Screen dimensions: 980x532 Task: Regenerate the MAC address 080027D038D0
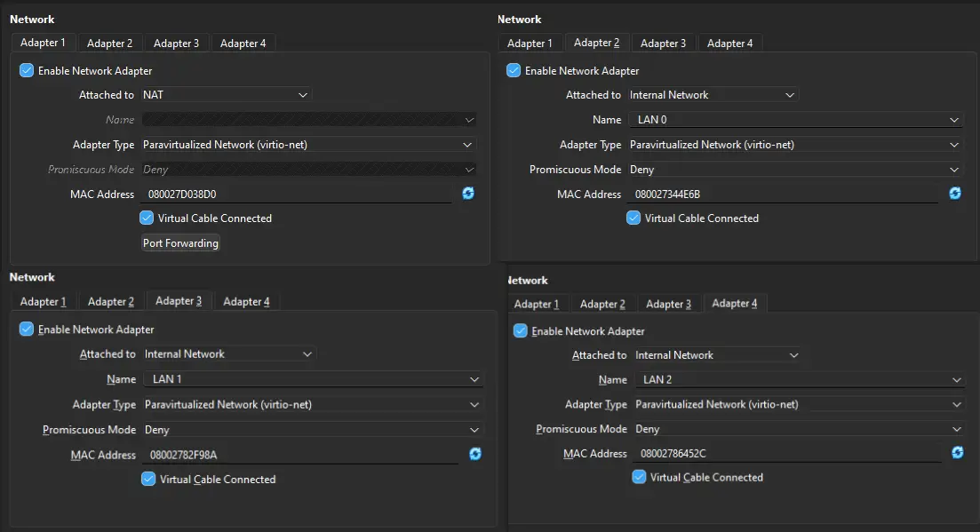[x=468, y=194]
